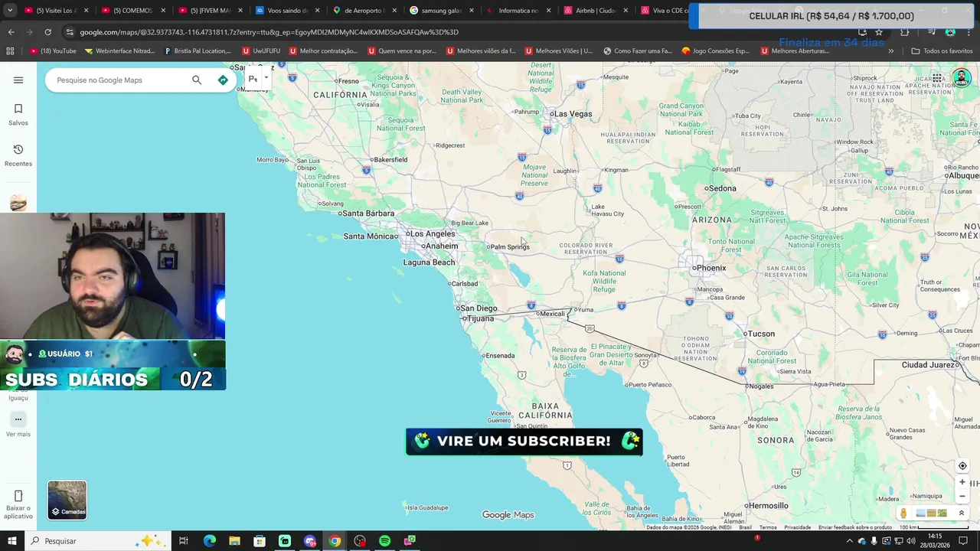
Task: Open Recentes history panel
Action: [x=18, y=155]
